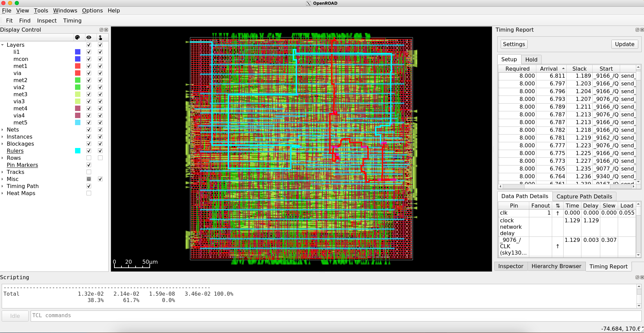Screen dimensions: 644x333
Task: Click the selectability finger icon header
Action: (x=100, y=37)
